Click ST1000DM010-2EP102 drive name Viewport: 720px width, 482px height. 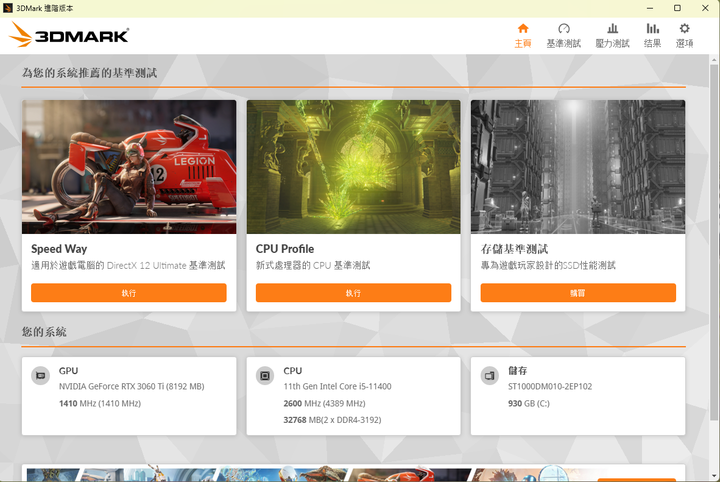coord(550,387)
